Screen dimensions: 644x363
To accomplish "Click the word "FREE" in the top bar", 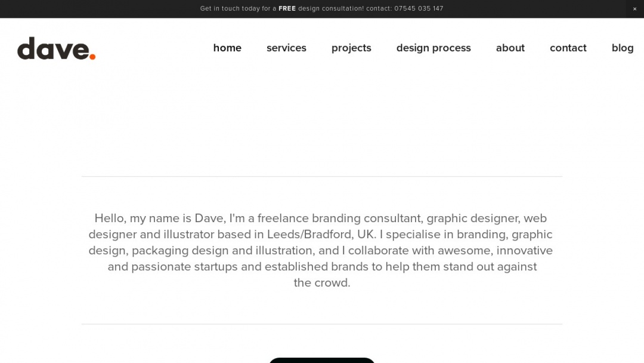I will pyautogui.click(x=287, y=8).
